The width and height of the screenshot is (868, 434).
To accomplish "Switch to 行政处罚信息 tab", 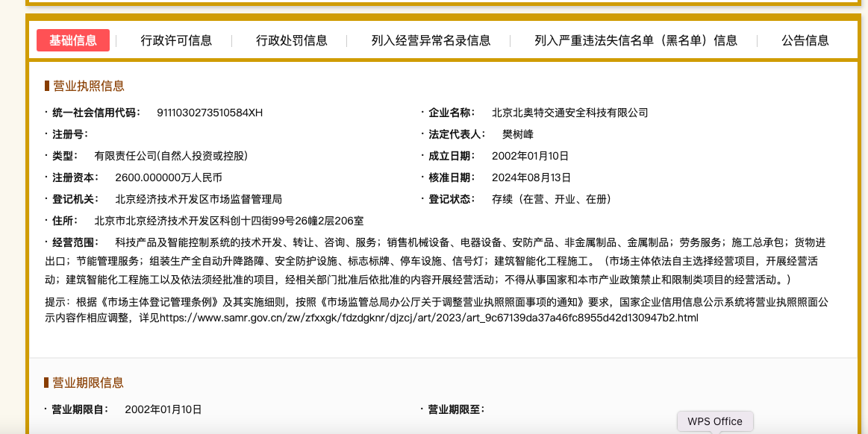I will 292,40.
